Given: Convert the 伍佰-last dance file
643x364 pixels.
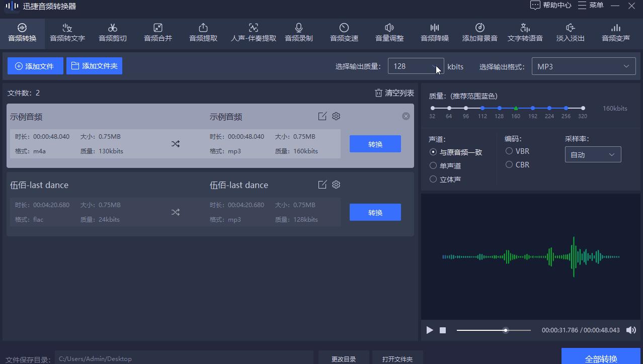Looking at the screenshot, I should click(375, 212).
